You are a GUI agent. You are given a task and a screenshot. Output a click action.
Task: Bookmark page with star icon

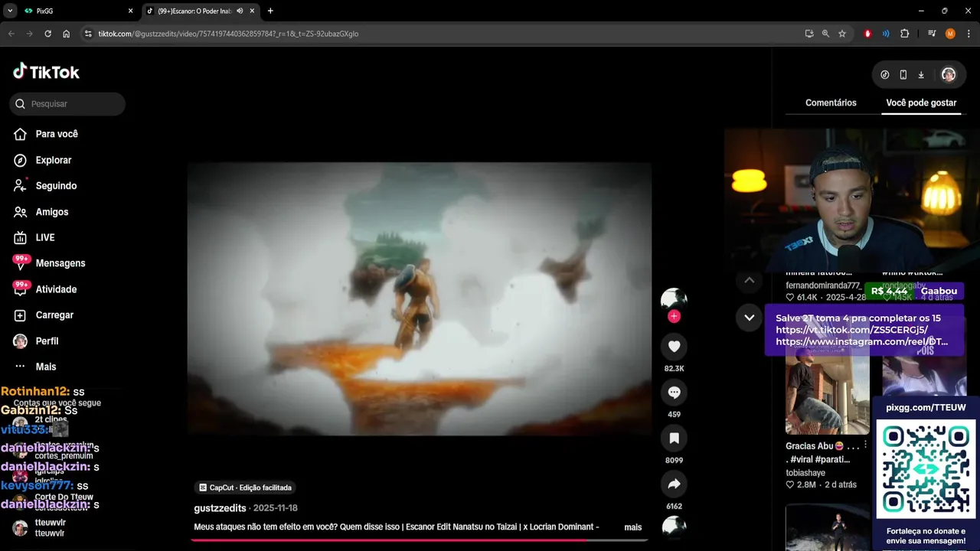tap(842, 34)
